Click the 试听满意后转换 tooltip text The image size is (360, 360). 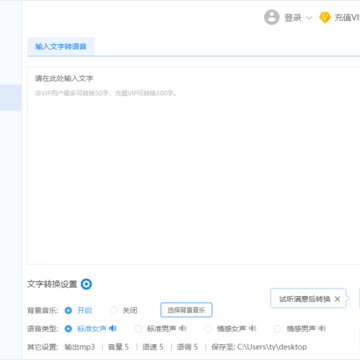(305, 299)
